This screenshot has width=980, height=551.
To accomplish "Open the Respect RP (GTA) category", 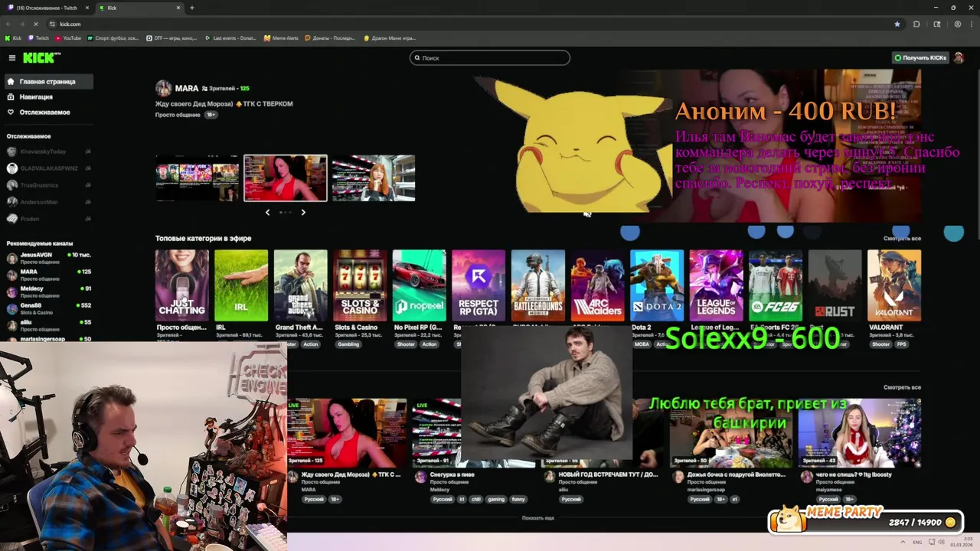I will 479,285.
